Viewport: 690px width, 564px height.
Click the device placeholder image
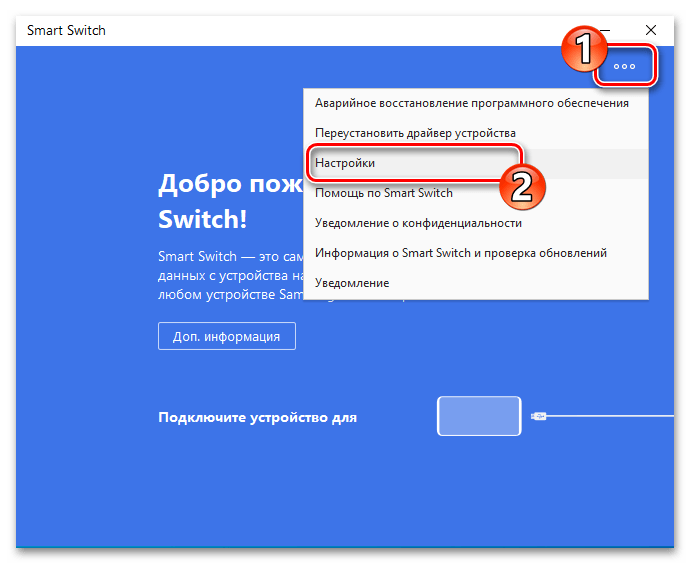click(479, 416)
